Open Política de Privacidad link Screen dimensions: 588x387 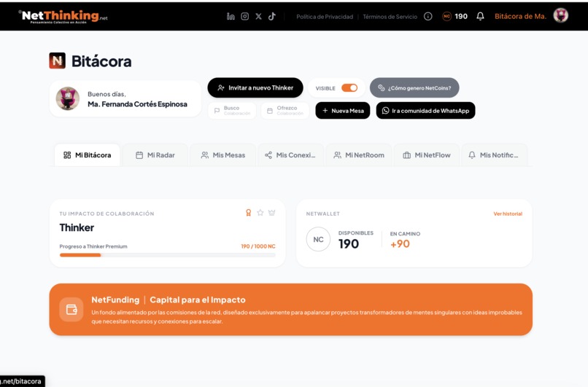click(325, 17)
